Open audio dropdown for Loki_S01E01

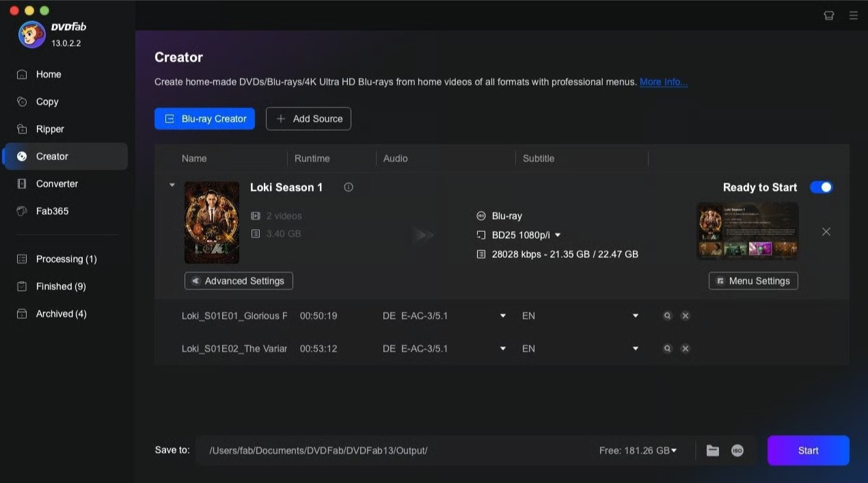(503, 315)
